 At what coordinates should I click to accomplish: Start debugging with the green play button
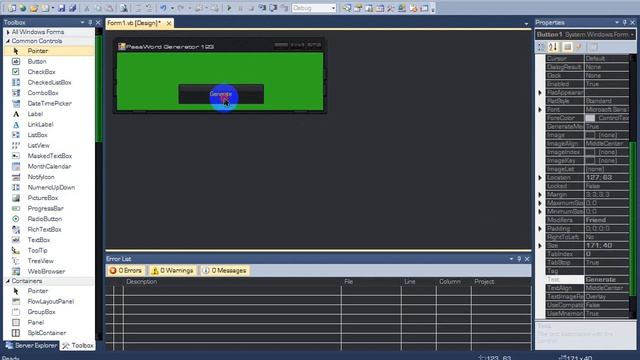point(229,8)
